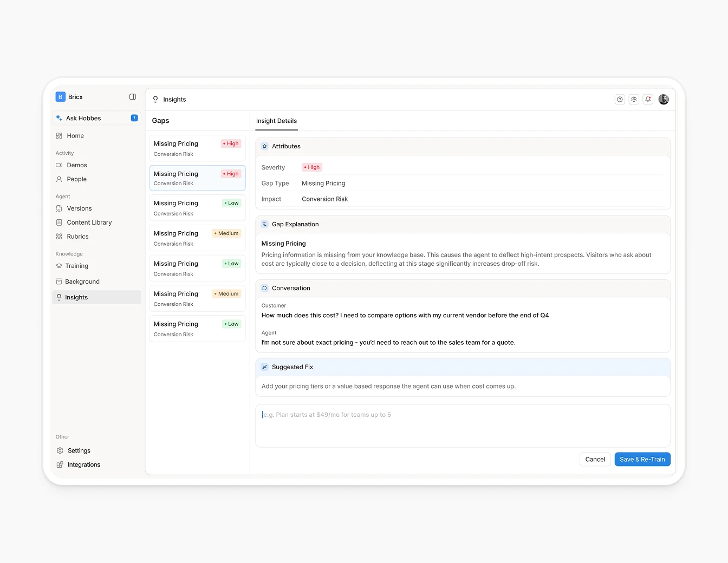Open the help icon in header
This screenshot has width=728, height=563.
click(620, 100)
